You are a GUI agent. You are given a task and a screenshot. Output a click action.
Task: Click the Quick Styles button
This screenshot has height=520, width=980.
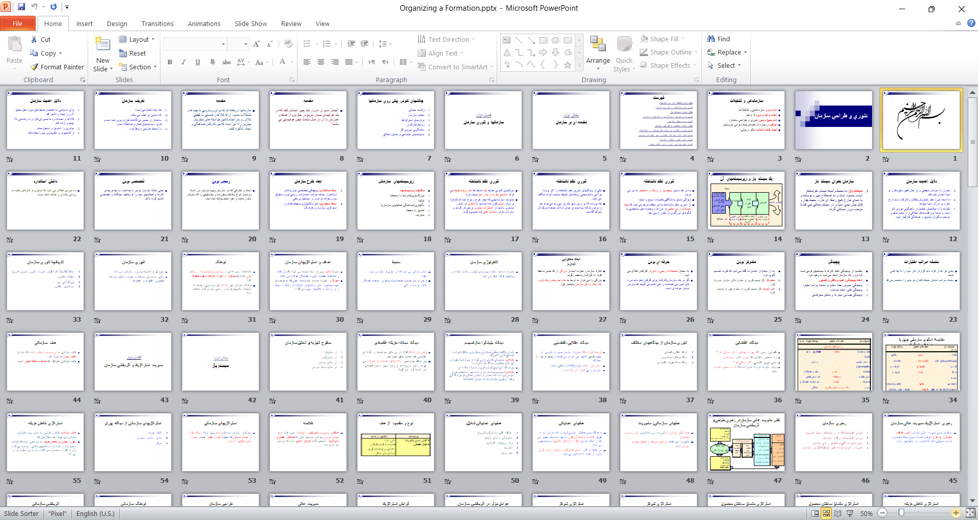click(x=624, y=54)
